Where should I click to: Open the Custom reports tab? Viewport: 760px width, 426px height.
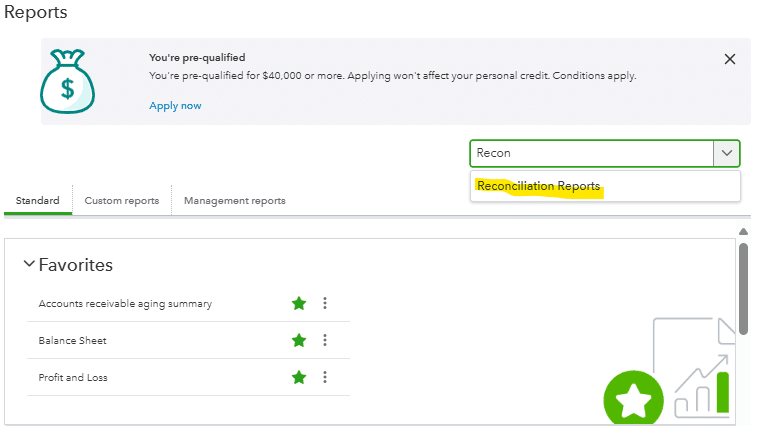pyautogui.click(x=122, y=201)
